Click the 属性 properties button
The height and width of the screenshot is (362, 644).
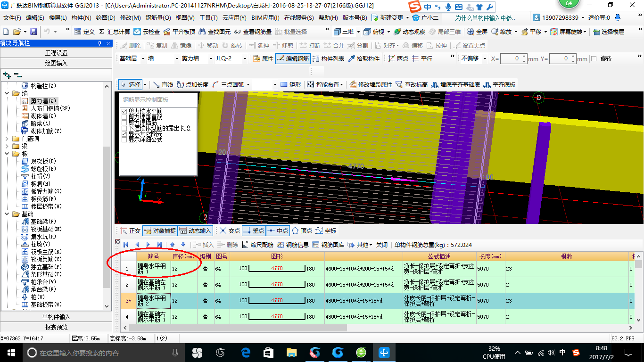(x=263, y=58)
